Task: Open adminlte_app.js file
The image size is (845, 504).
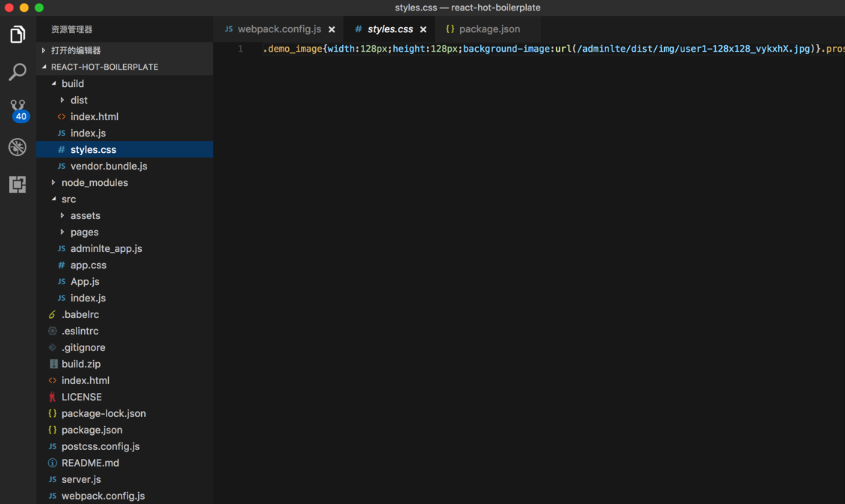Action: coord(125,249)
